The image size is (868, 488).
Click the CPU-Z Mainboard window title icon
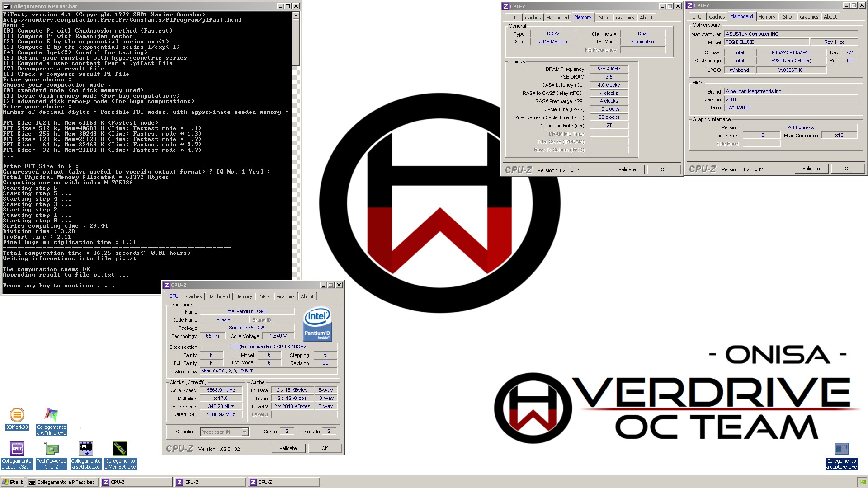pyautogui.click(x=690, y=5)
